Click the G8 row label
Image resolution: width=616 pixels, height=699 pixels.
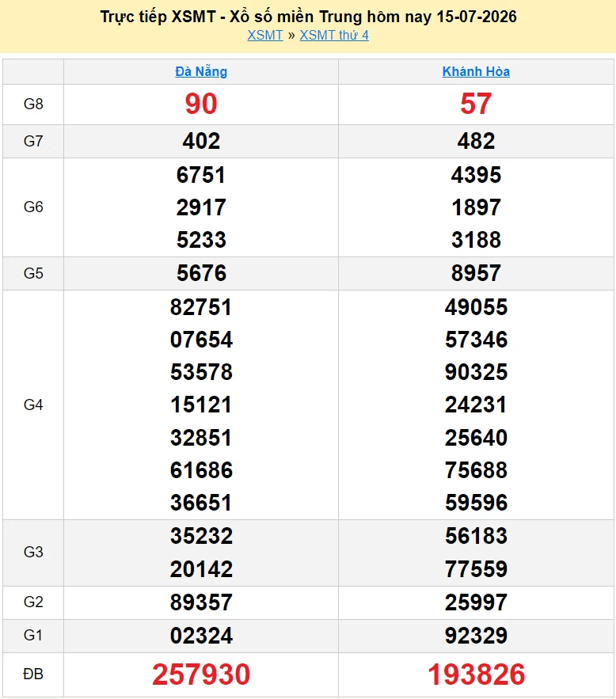point(33,104)
